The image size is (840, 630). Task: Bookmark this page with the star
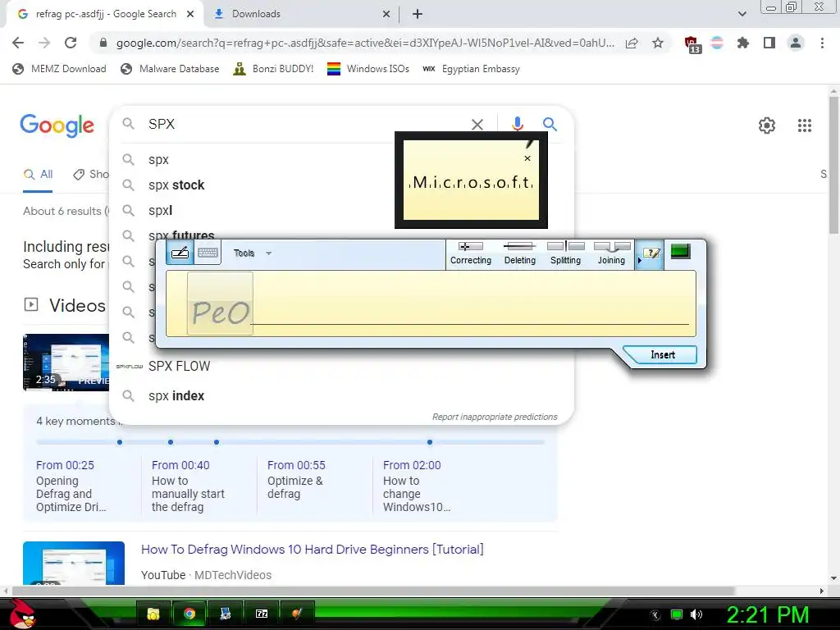coord(658,43)
